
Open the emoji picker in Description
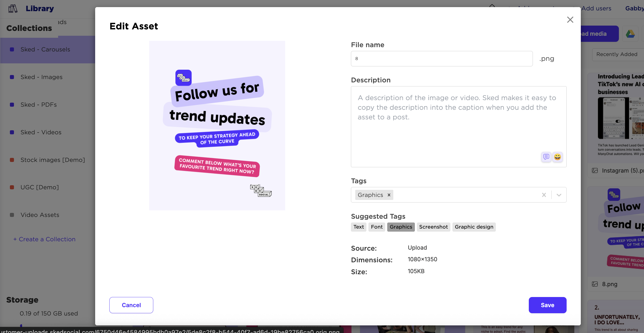click(557, 157)
